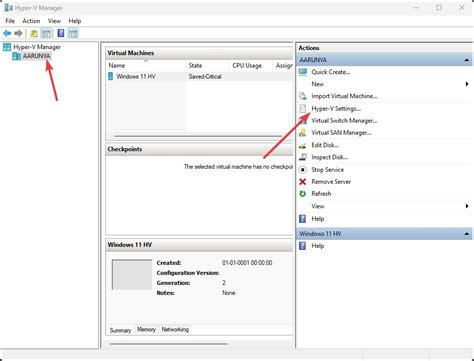Click Edit Disk... action

[325, 145]
